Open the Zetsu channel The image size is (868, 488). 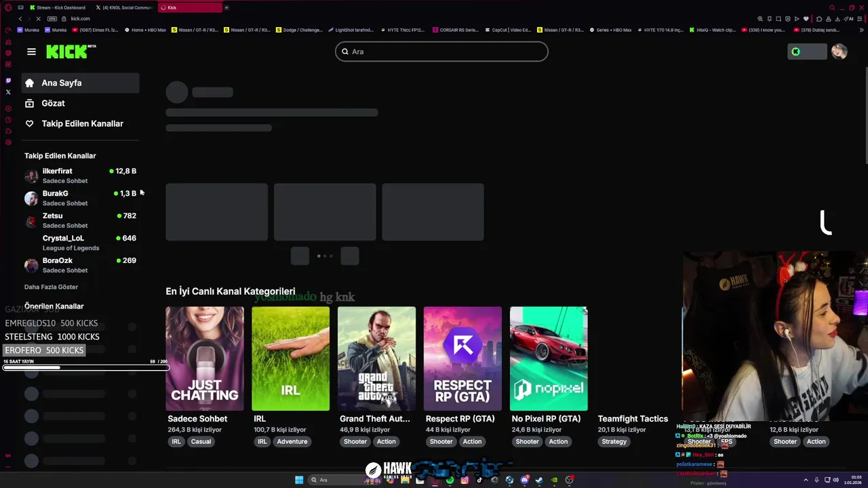[80, 220]
